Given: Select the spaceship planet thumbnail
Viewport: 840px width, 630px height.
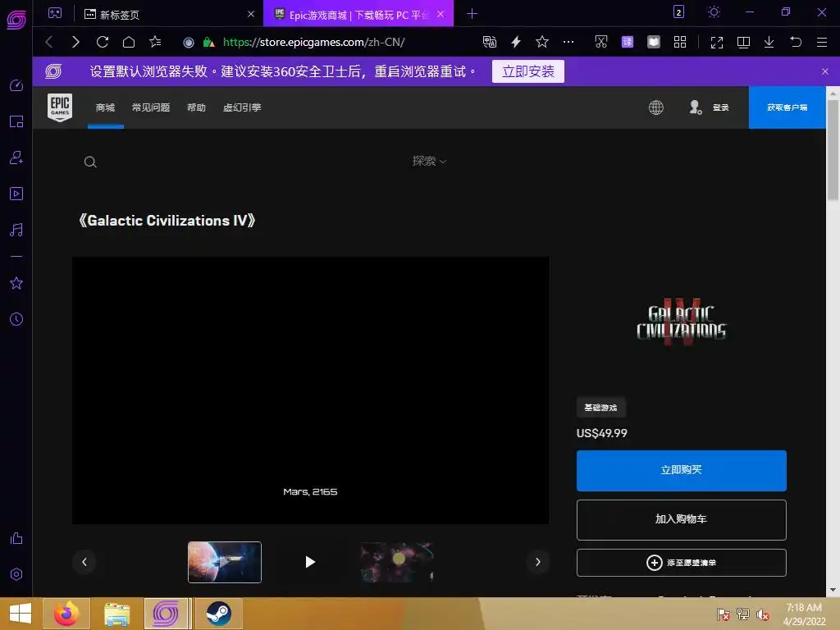Looking at the screenshot, I should tap(225, 562).
